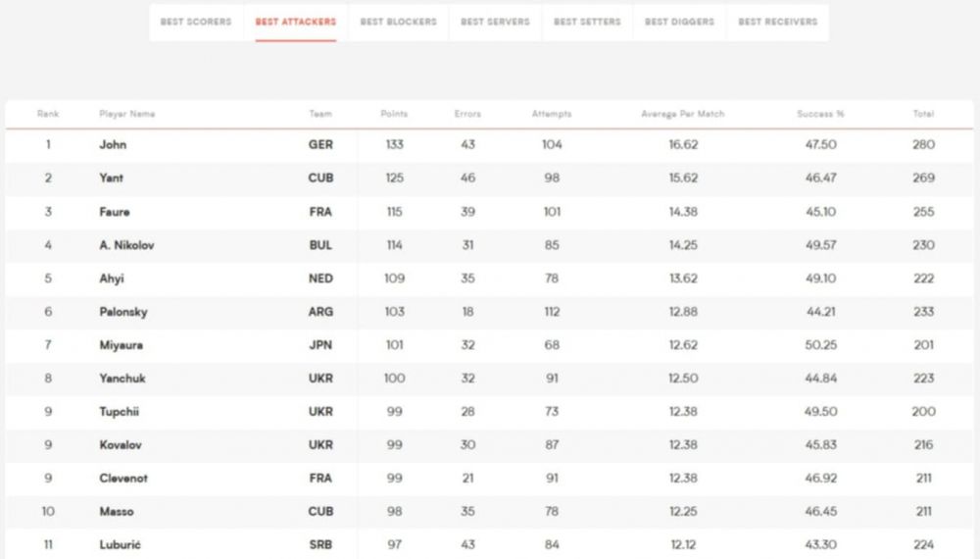Screen dimensions: 980x559
Task: Select the Best Attackers tab
Action: click(x=295, y=22)
